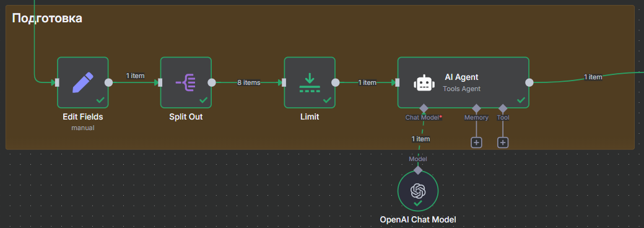Select the Limit node icon
The height and width of the screenshot is (228, 644).
tap(310, 82)
